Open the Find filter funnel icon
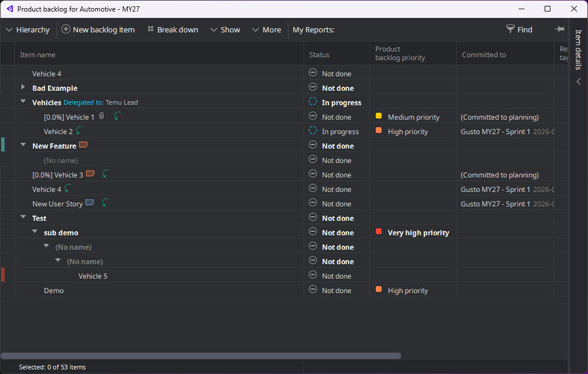 [x=509, y=29]
